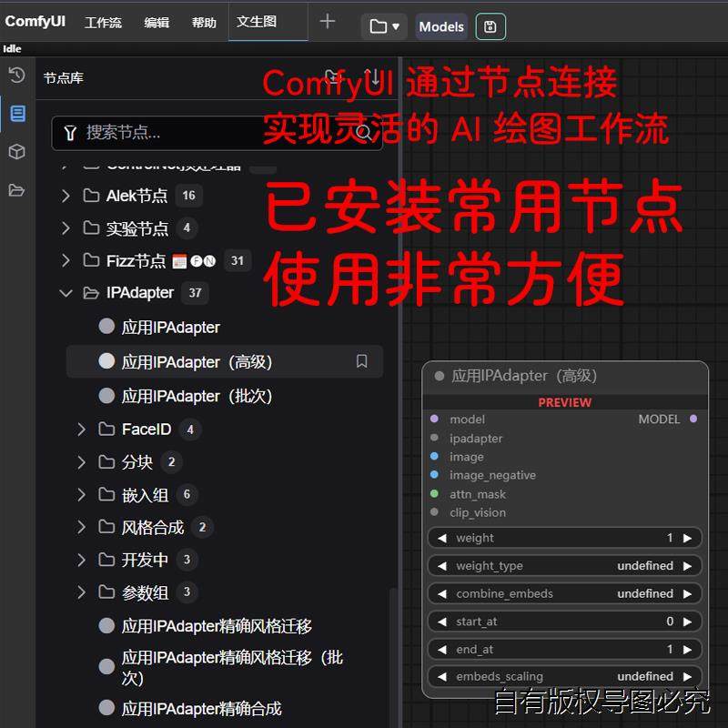Decrease the weight value
This screenshot has height=728, width=728.
point(442,538)
